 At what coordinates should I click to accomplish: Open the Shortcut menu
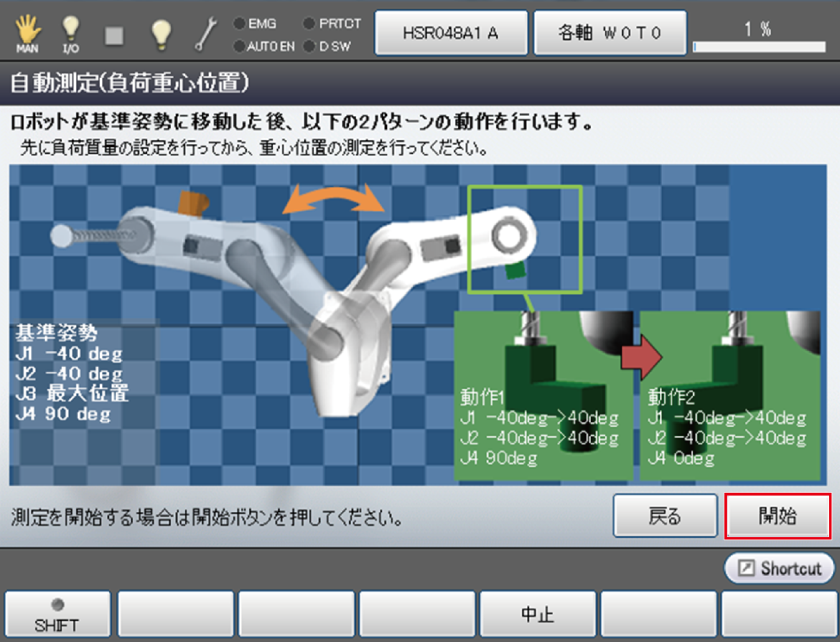click(x=779, y=568)
